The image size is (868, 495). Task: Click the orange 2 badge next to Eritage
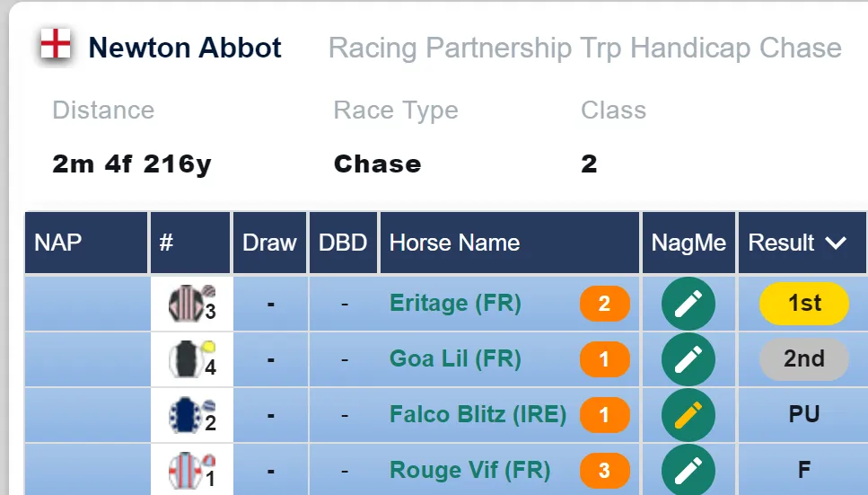(604, 304)
